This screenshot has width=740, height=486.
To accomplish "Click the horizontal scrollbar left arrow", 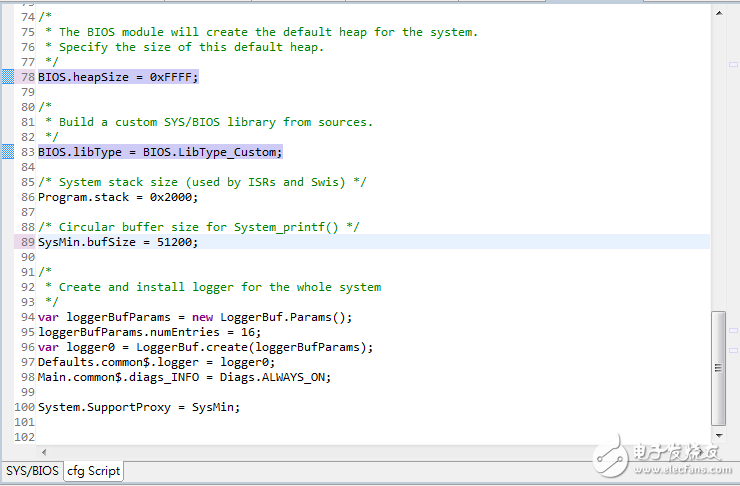I will pyautogui.click(x=43, y=452).
